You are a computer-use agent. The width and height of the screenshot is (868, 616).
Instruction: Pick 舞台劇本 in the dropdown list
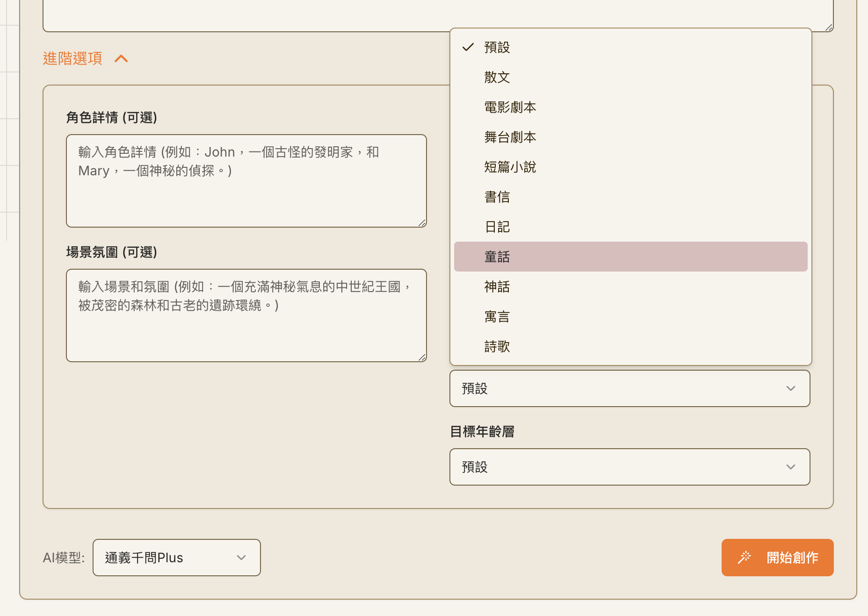630,137
